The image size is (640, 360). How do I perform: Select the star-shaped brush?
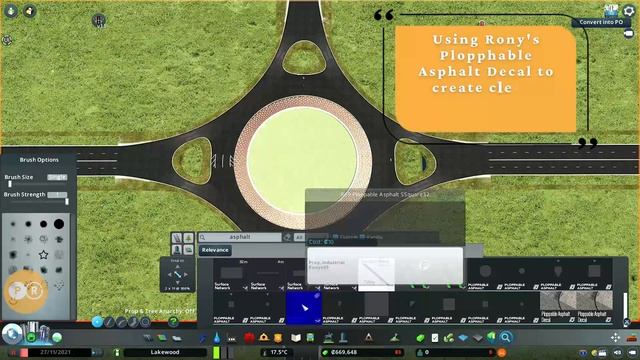43,255
